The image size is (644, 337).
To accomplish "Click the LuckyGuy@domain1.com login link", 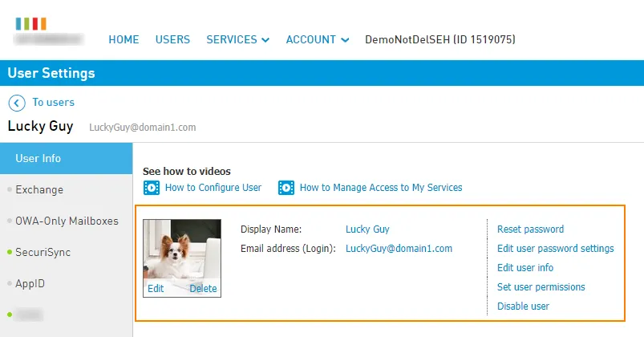I will pyautogui.click(x=399, y=249).
